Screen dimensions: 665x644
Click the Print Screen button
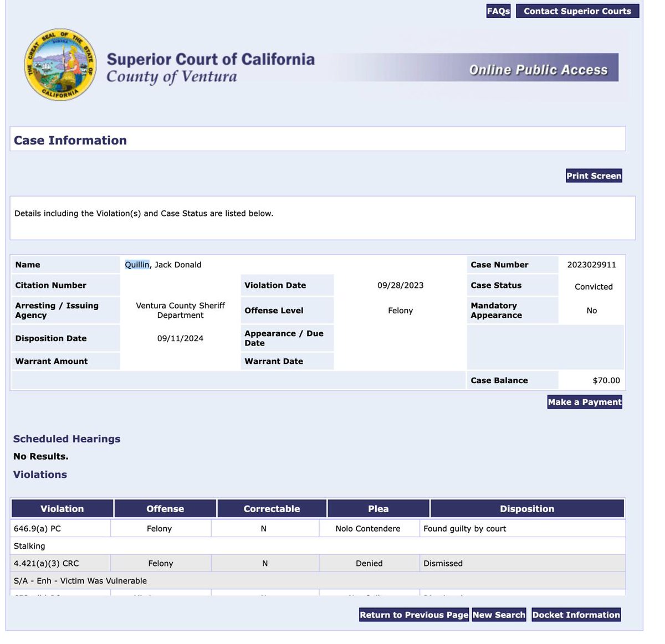594,176
